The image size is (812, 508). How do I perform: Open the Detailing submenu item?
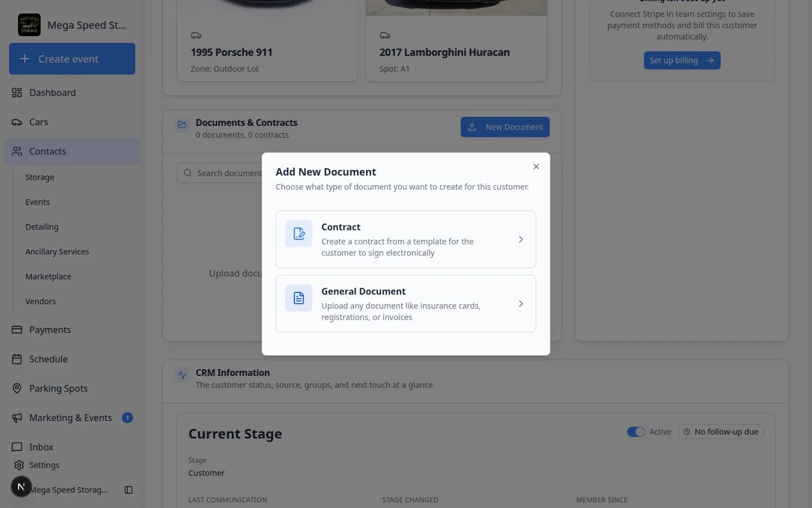[42, 227]
